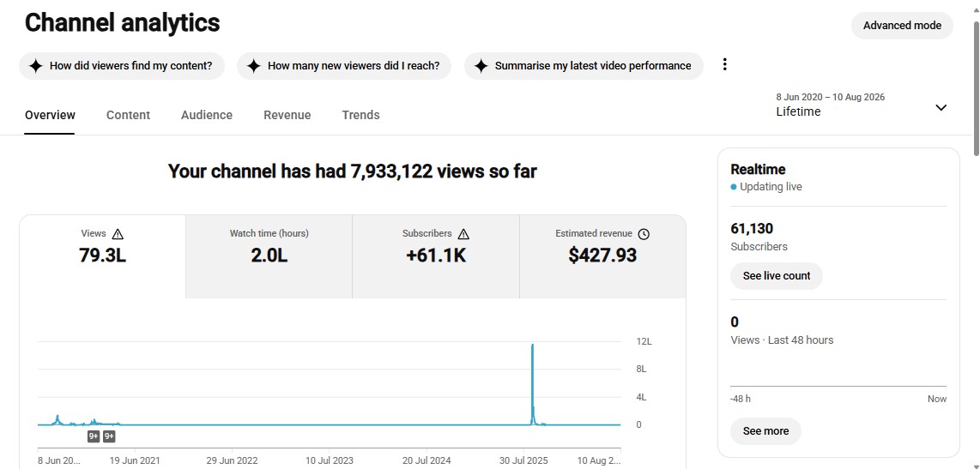980x469 pixels.
Task: Click the three-dot more suggestions icon
Action: pyautogui.click(x=724, y=64)
